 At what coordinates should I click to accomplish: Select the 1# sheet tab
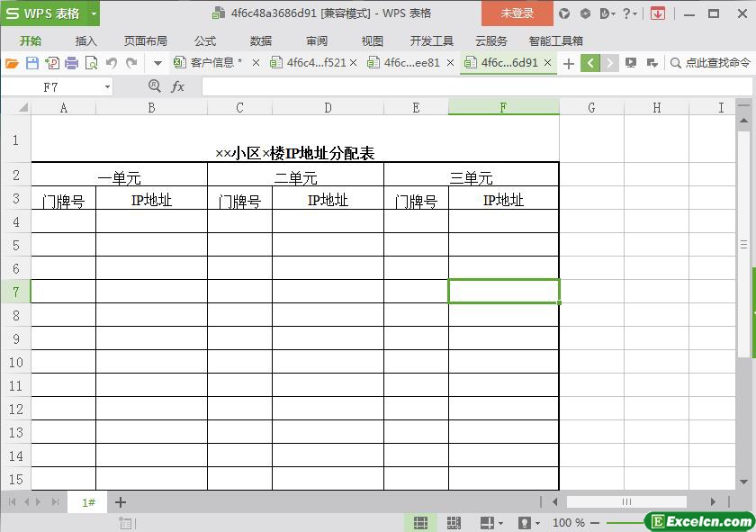pos(88,502)
